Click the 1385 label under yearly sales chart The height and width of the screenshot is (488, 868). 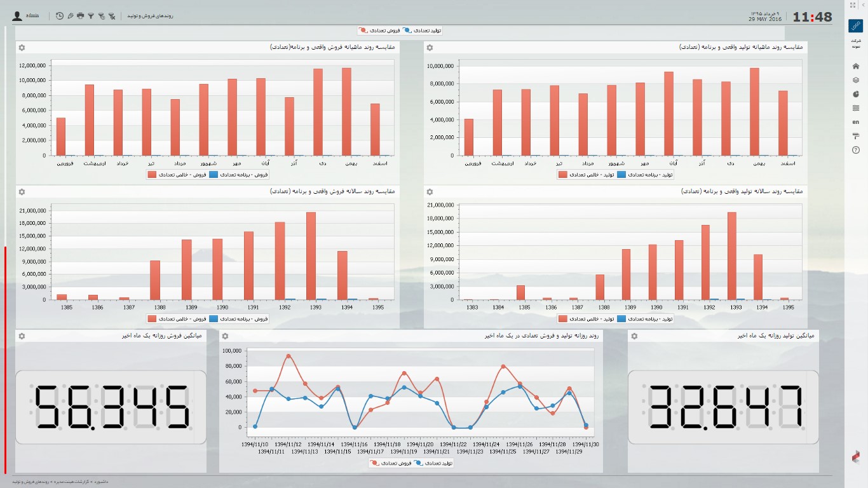pos(66,307)
